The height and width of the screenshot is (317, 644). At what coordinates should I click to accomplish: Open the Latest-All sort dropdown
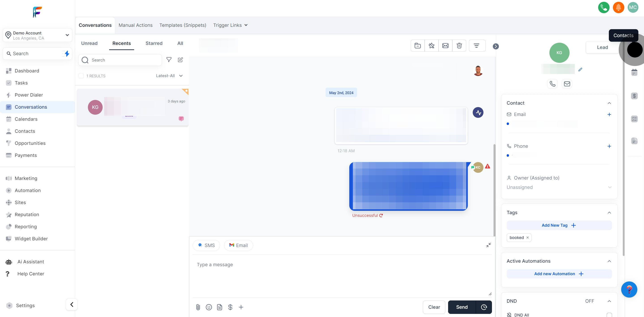click(x=169, y=76)
